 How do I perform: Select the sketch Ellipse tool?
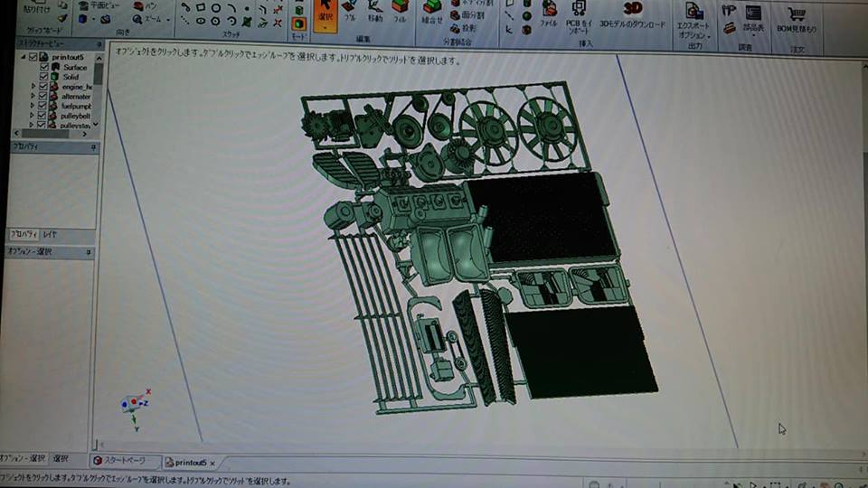tap(201, 21)
